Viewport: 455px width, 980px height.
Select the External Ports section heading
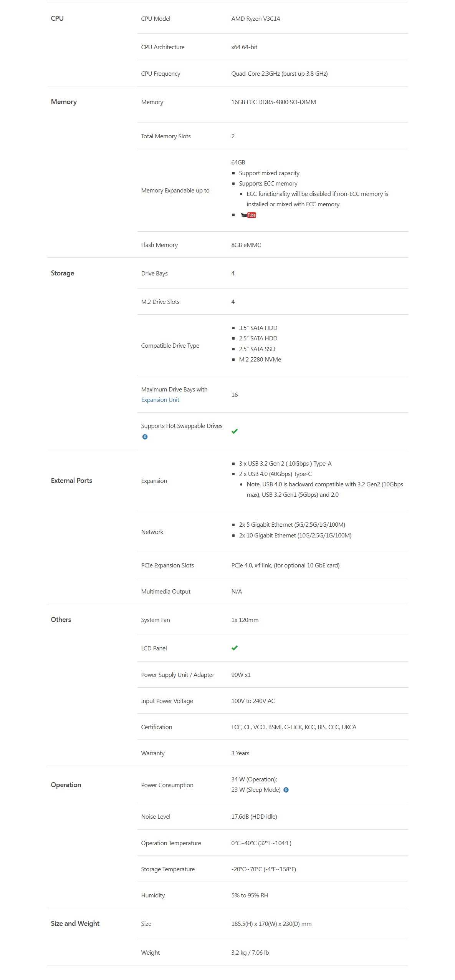coord(71,481)
